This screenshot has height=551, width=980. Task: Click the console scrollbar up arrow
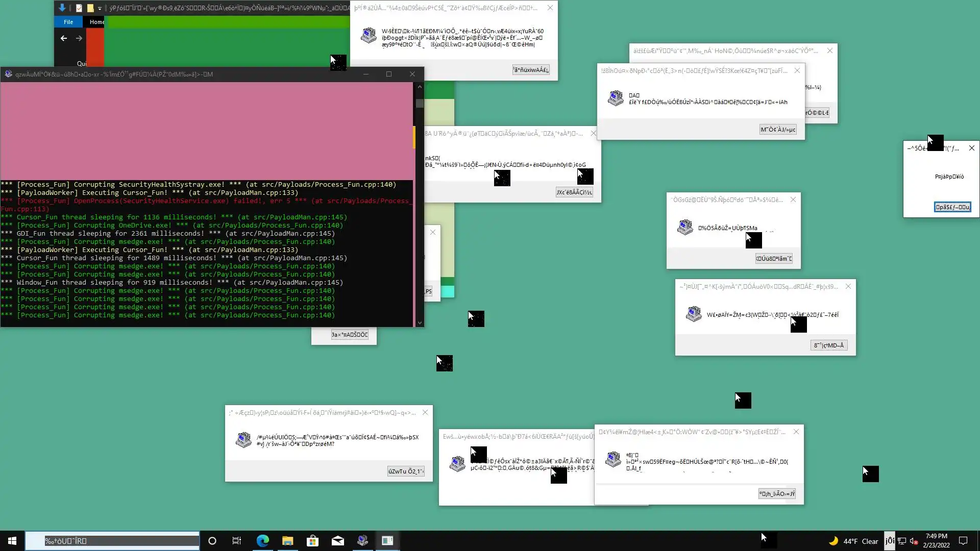[420, 87]
